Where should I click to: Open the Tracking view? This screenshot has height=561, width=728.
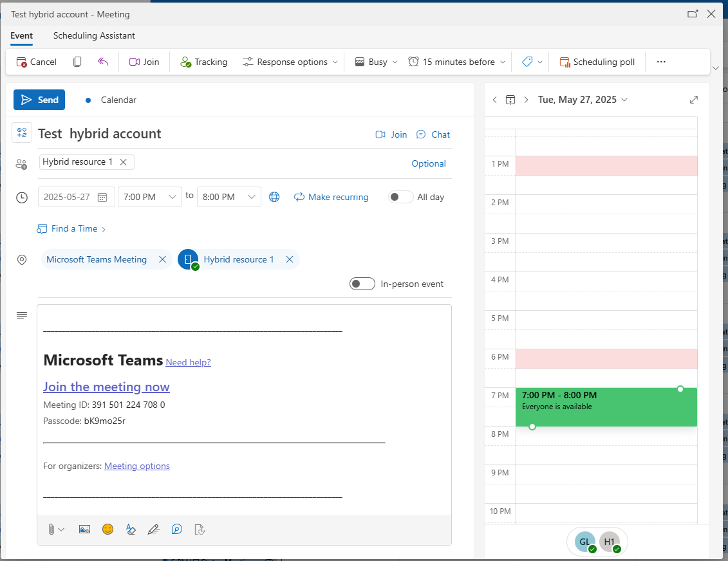tap(204, 62)
